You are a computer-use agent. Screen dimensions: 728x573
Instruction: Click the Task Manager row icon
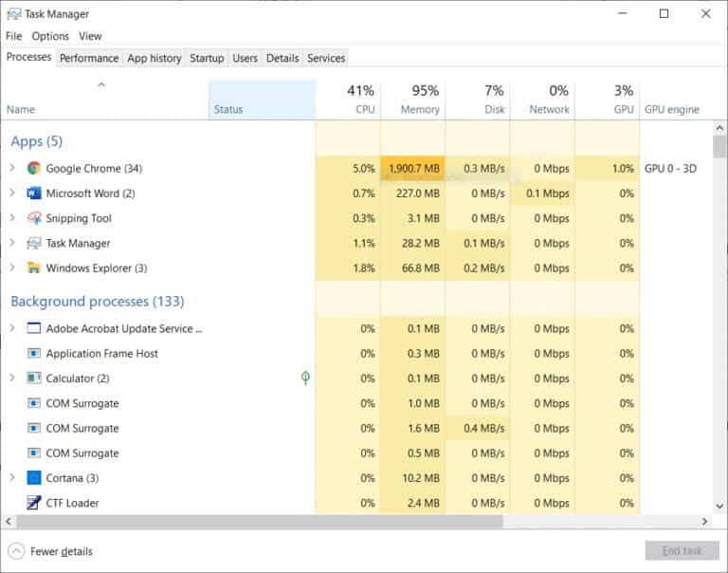pos(33,243)
